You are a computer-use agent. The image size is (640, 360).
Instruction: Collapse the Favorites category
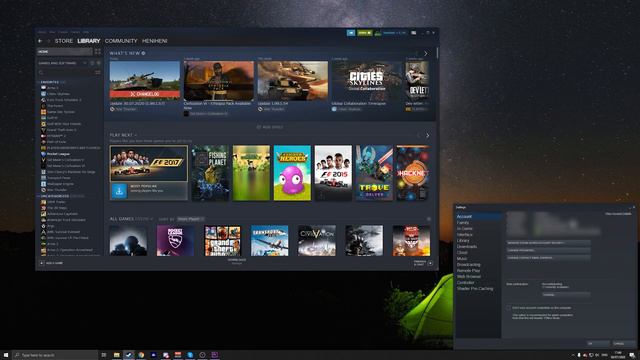tap(49, 82)
